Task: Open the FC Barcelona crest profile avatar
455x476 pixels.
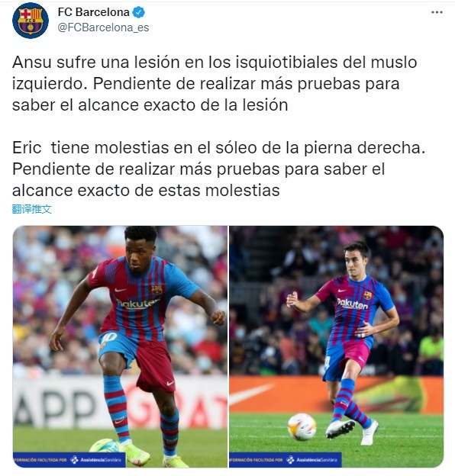Action: click(31, 21)
